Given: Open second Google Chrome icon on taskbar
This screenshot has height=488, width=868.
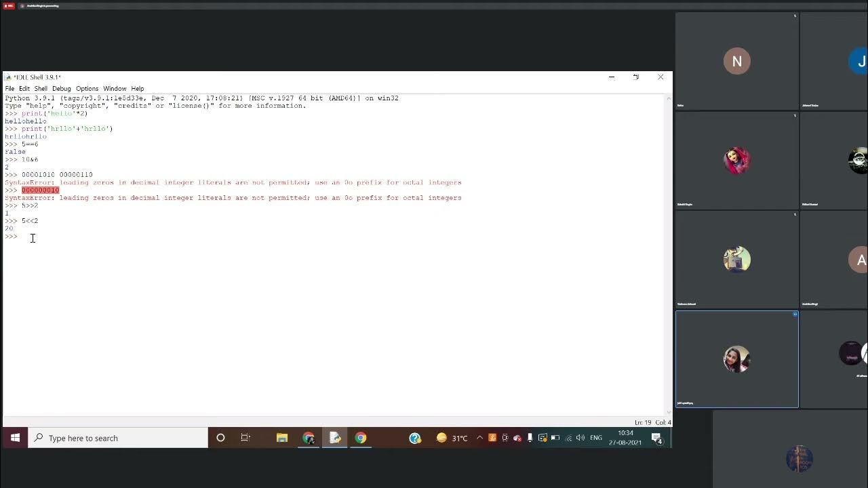Looking at the screenshot, I should 361,438.
